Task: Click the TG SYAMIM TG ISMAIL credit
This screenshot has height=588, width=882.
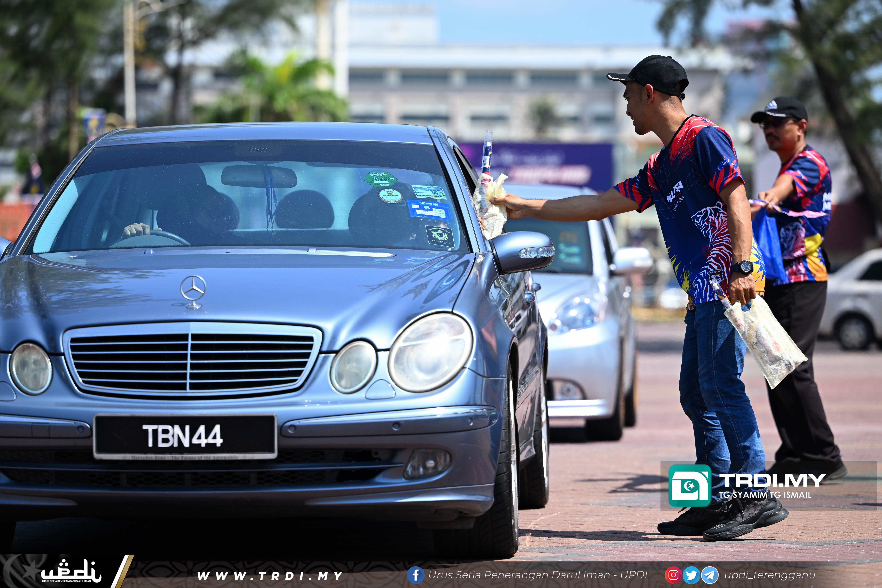Action: click(765, 495)
